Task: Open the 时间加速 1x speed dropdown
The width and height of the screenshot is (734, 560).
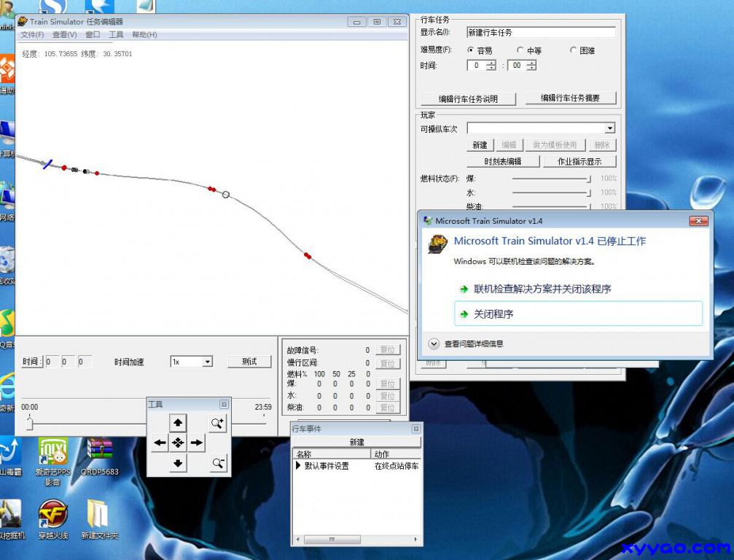Action: [x=207, y=362]
